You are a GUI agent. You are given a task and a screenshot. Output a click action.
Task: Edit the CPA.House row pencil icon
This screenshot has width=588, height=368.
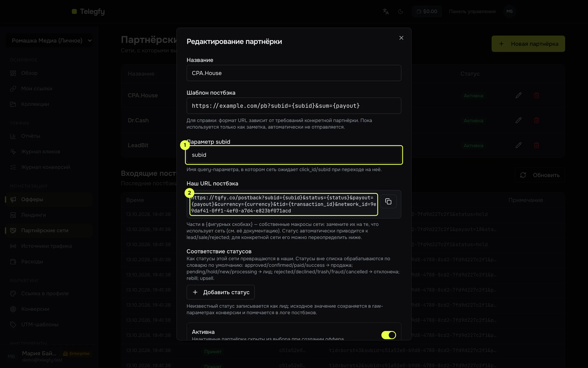pos(519,95)
